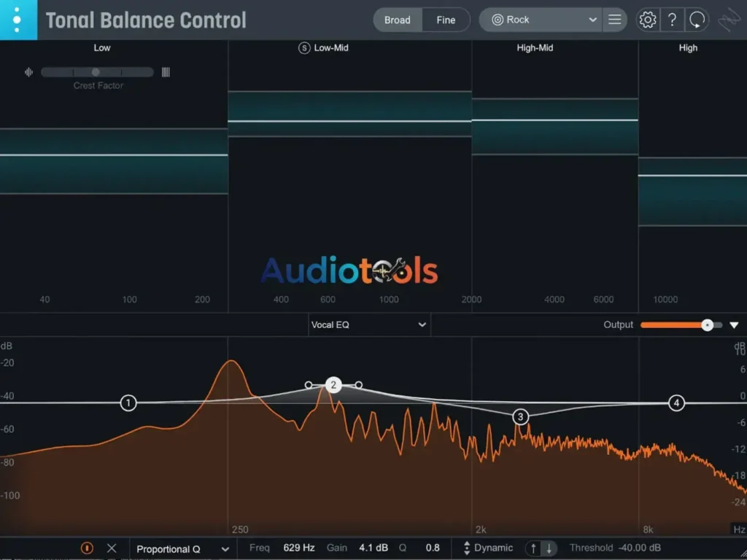Click the Dynamic label in the bottom bar
This screenshot has width=747, height=560.
coord(494,548)
